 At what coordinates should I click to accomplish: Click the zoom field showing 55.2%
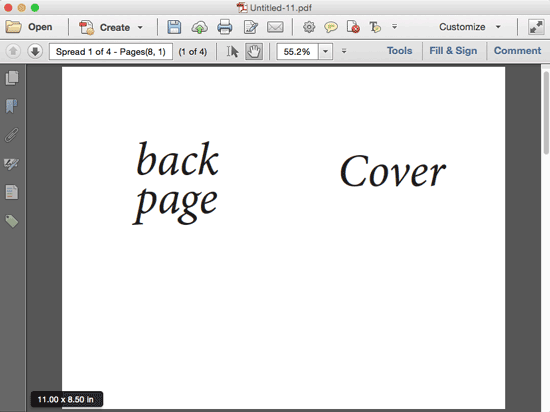[297, 52]
